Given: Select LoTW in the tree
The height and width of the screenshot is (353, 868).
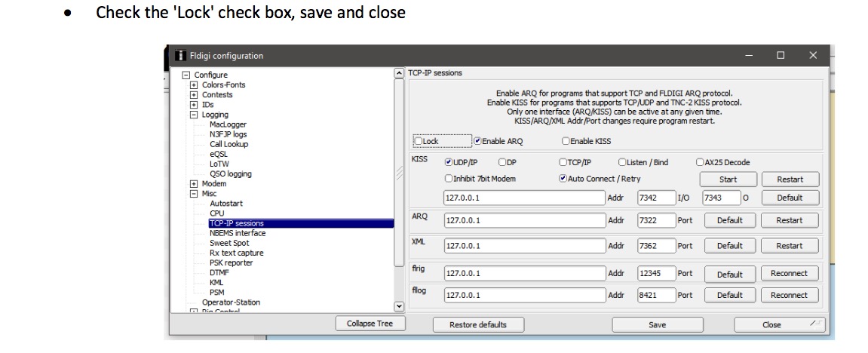Looking at the screenshot, I should point(219,164).
